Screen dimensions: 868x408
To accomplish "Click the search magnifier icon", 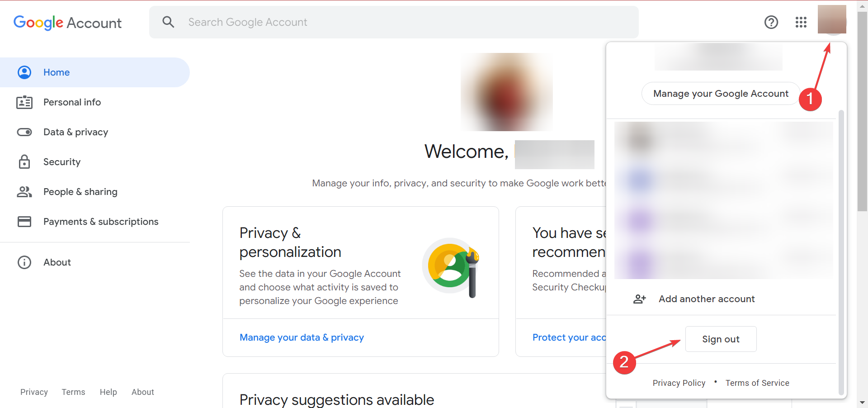I will click(168, 22).
